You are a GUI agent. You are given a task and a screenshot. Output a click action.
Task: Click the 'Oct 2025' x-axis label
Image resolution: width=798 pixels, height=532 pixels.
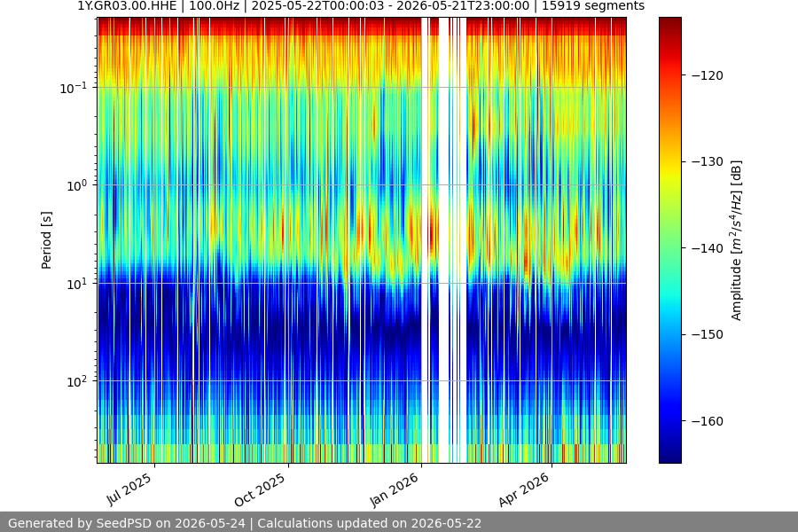pyautogui.click(x=260, y=490)
